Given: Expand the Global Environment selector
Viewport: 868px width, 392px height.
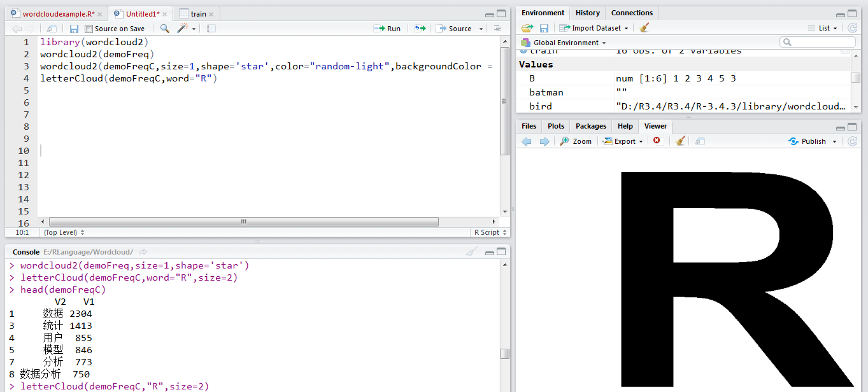Looking at the screenshot, I should (x=563, y=43).
